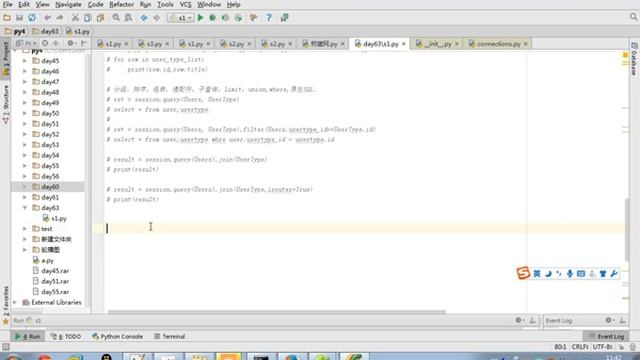Close the day63\s1.py tab

pos(404,44)
